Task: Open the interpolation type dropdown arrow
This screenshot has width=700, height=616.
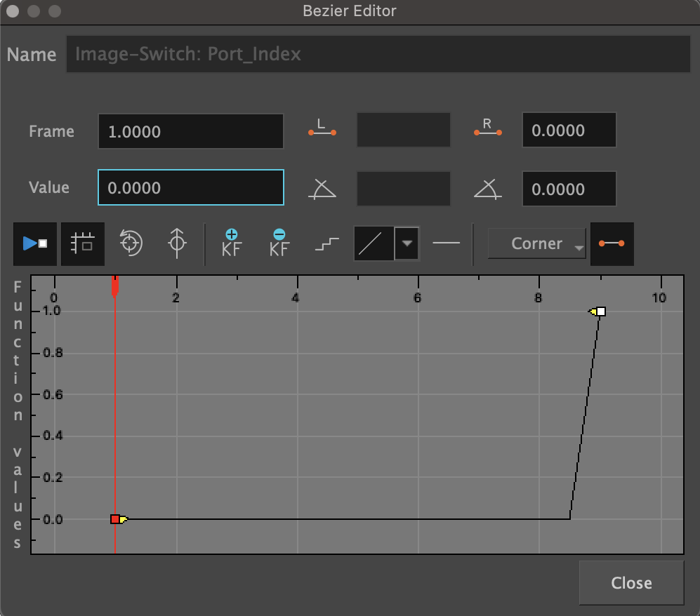Action: (x=407, y=244)
